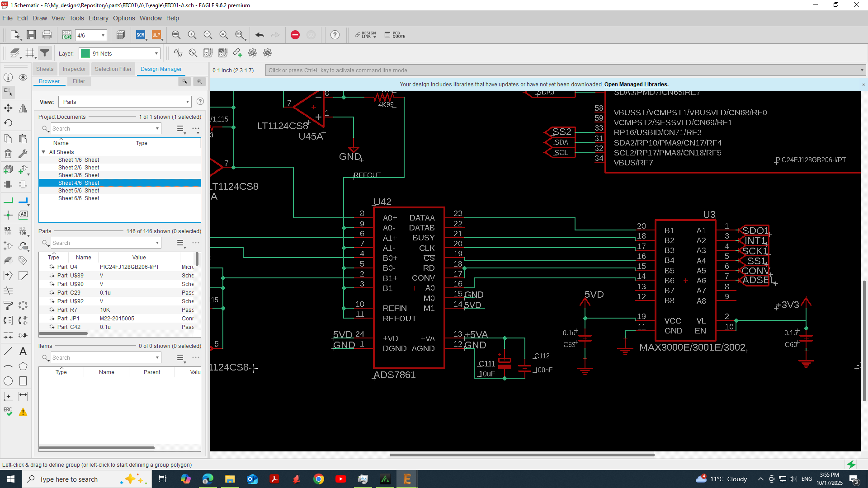Click the green 91 Nets layer swatch
The height and width of the screenshot is (488, 868).
pyautogui.click(x=85, y=53)
